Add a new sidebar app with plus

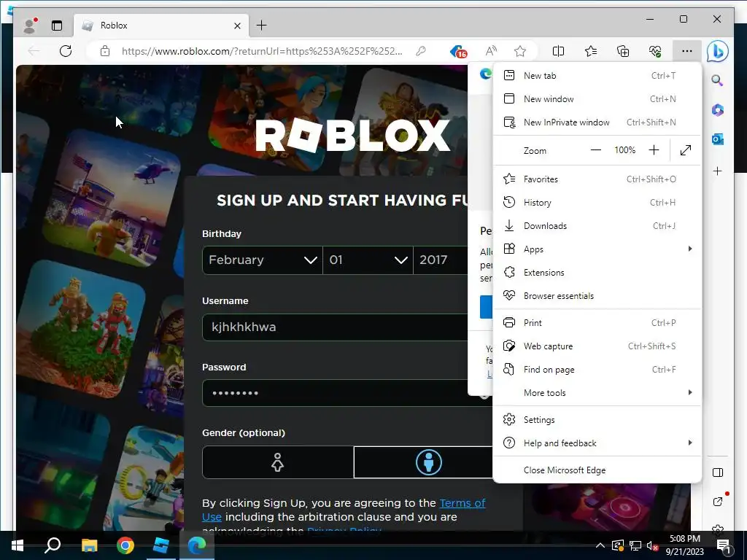(718, 171)
